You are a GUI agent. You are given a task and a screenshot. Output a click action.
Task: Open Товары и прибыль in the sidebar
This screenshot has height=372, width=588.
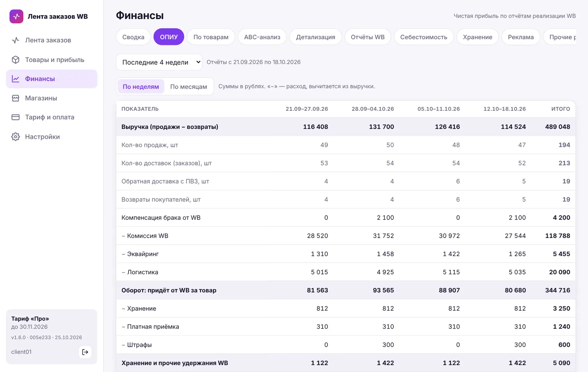51,60
